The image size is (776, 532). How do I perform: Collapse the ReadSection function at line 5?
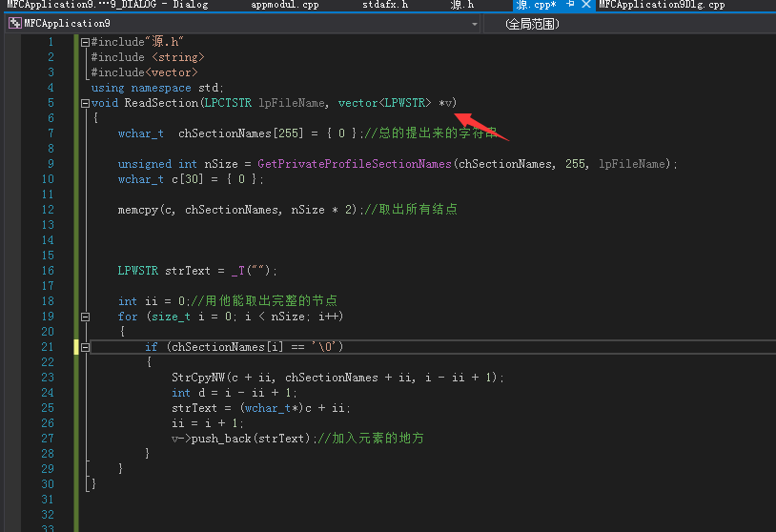[85, 103]
